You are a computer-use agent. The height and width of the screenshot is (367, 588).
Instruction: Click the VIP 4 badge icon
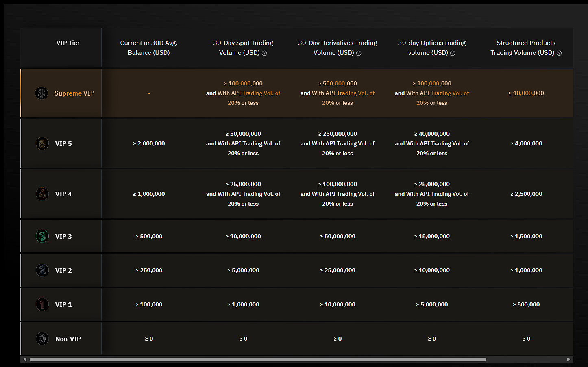click(x=42, y=194)
